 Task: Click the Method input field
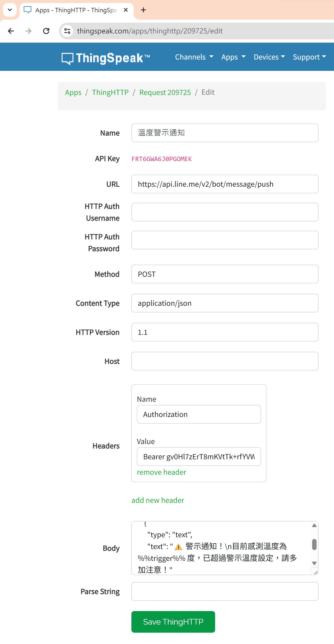coord(225,274)
